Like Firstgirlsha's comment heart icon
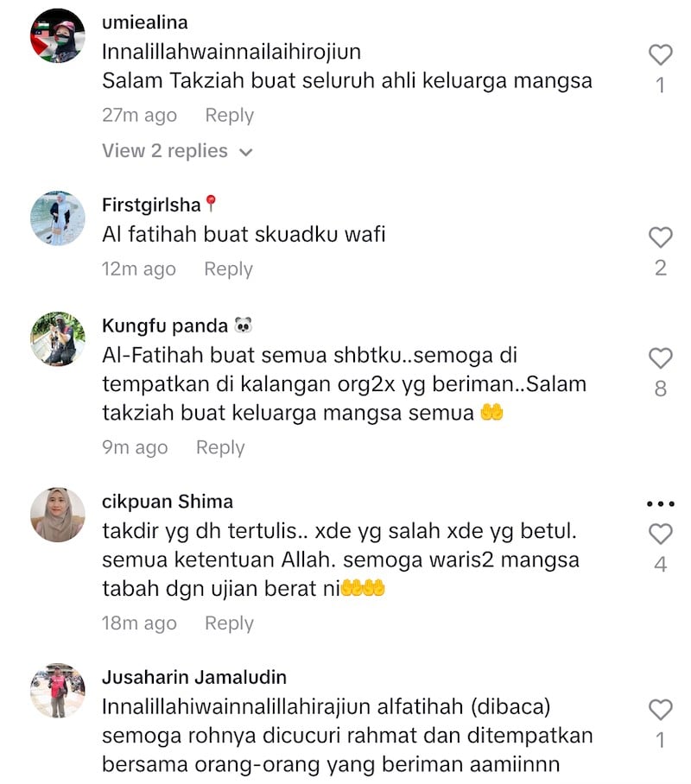 pyautogui.click(x=660, y=237)
